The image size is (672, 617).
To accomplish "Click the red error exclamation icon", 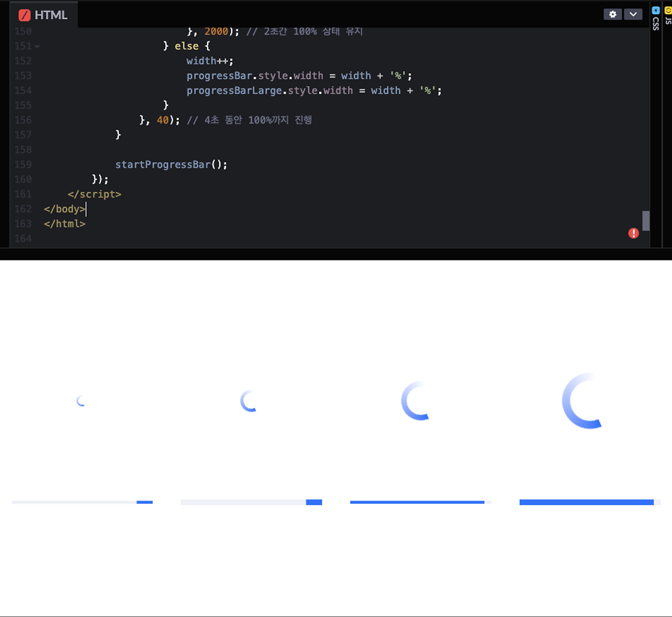I will 634,233.
